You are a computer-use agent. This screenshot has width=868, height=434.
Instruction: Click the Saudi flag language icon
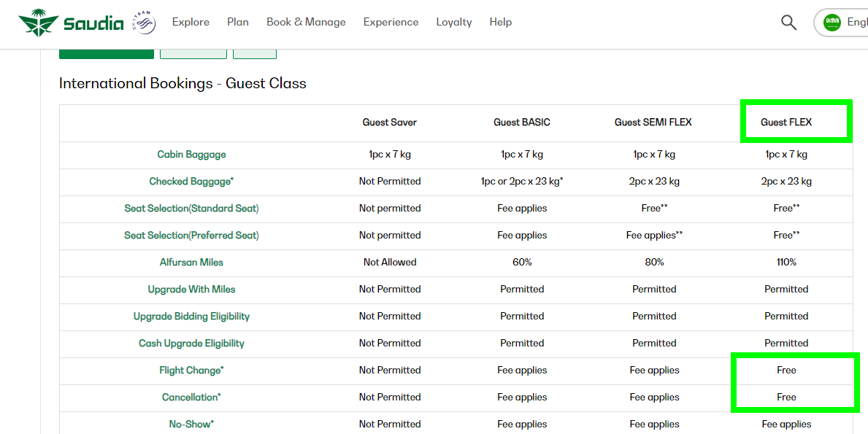(x=832, y=23)
